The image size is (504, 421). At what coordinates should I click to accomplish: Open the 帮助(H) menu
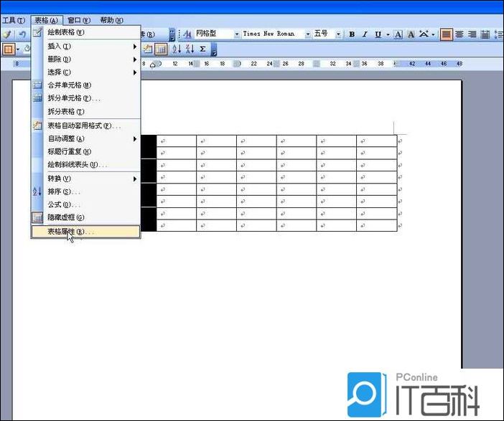tap(111, 20)
